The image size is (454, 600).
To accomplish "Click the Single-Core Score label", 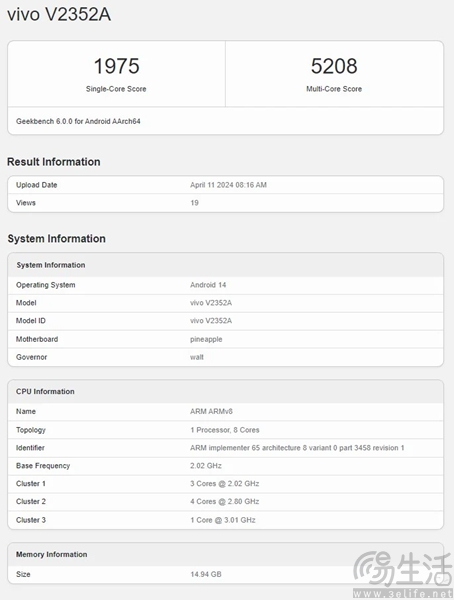I will pos(116,89).
